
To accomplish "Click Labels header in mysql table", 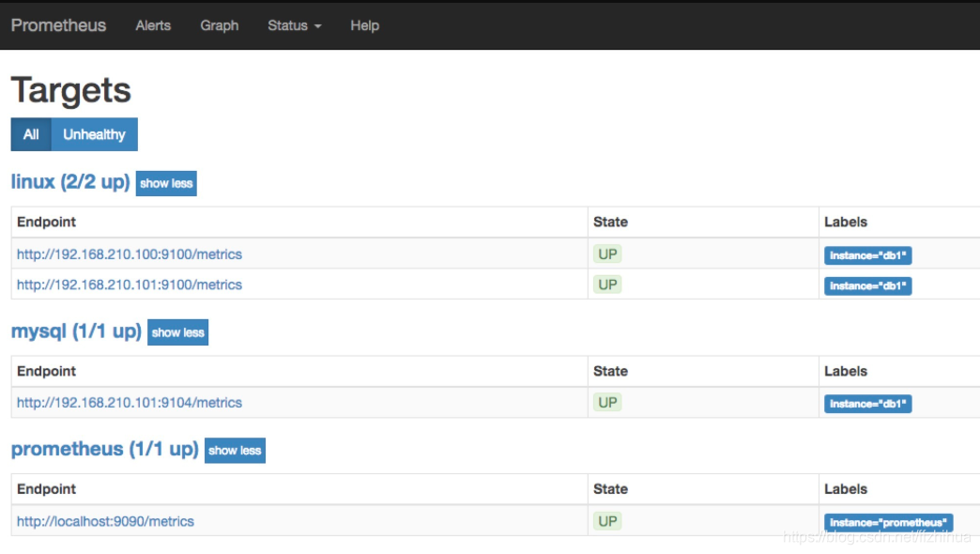I will coord(846,372).
